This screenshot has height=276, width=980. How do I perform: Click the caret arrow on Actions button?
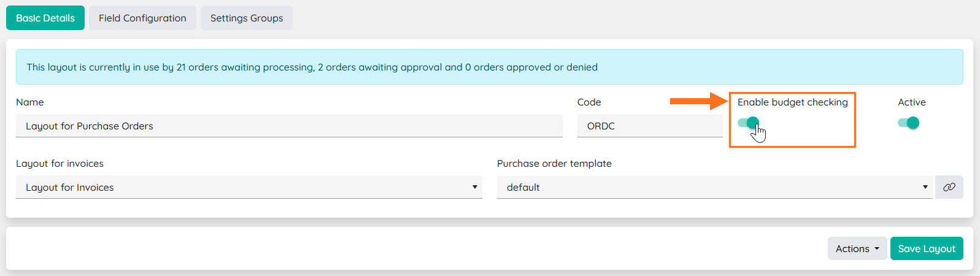877,248
